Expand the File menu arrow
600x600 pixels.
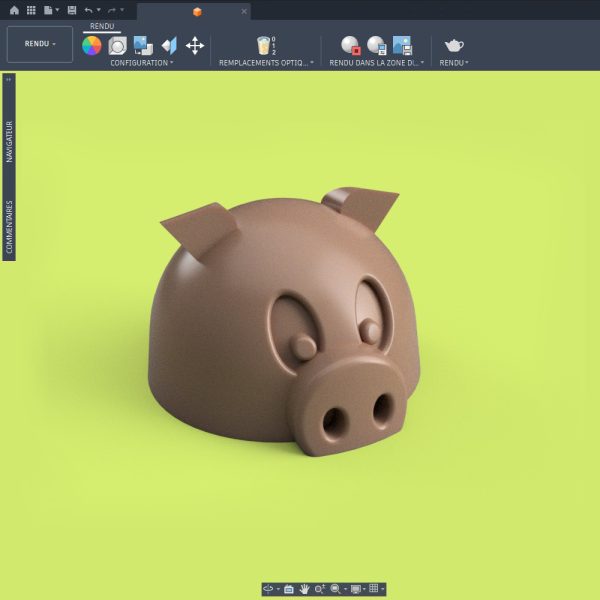click(x=57, y=10)
